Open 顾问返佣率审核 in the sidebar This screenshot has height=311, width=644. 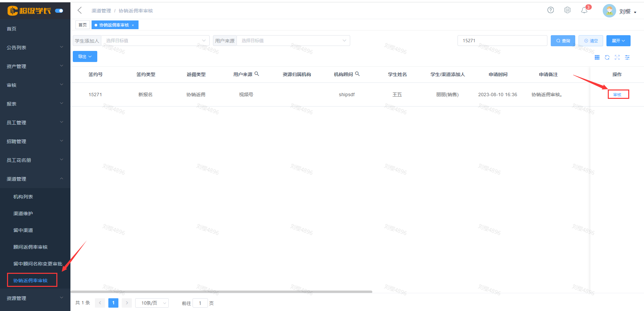coord(31,247)
